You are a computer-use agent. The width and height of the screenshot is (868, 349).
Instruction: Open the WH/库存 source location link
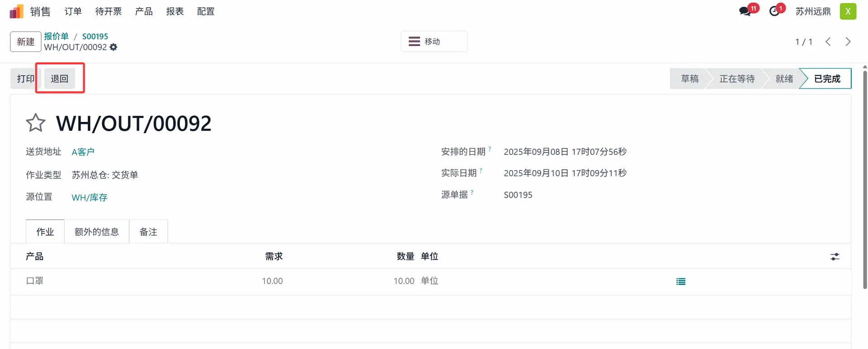[x=90, y=197]
